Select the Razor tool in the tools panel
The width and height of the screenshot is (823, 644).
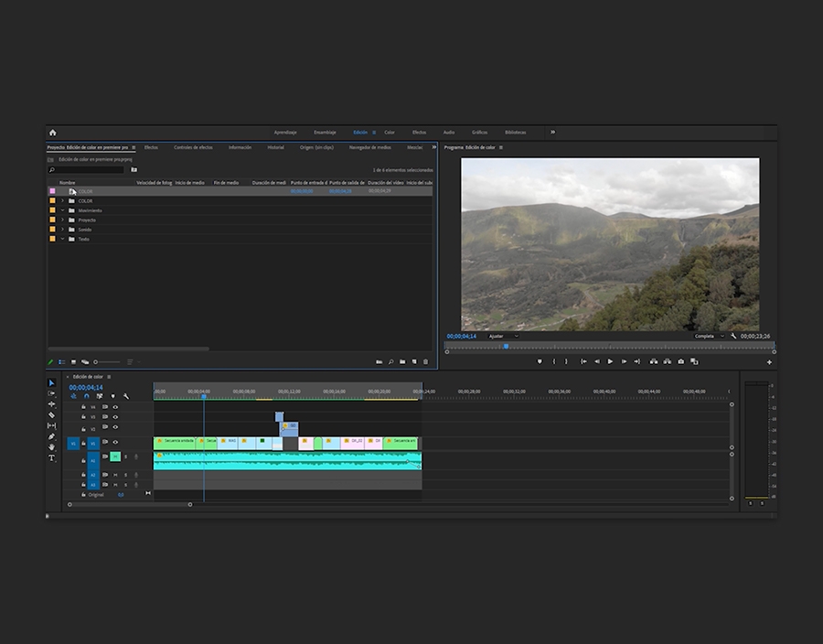tap(52, 414)
